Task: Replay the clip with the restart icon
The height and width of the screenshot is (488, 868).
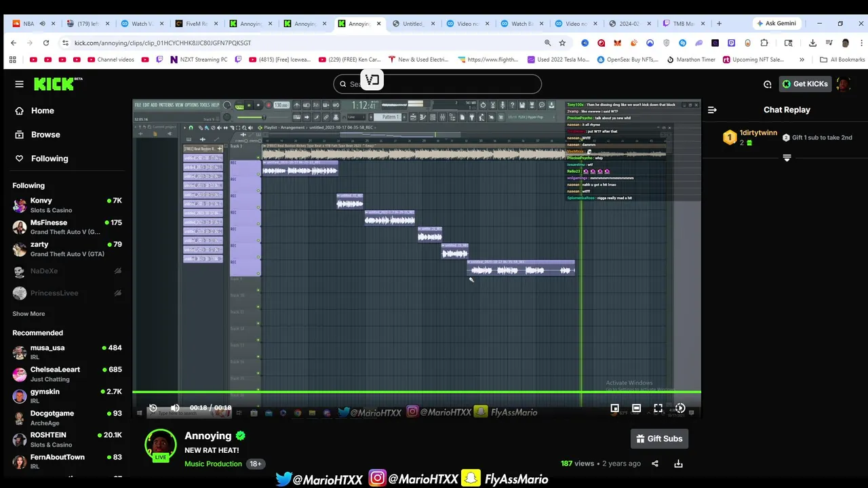Action: tap(153, 408)
